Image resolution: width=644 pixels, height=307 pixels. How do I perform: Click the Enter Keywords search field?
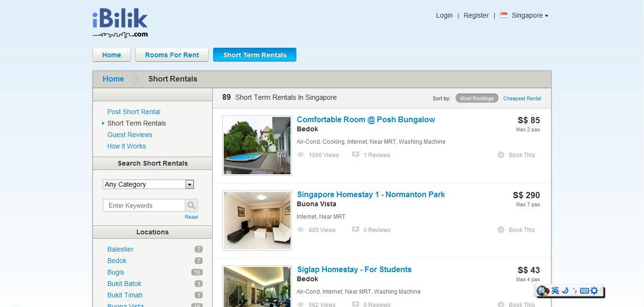tap(144, 205)
